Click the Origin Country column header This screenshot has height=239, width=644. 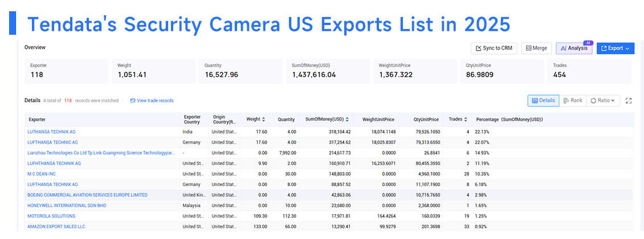[x=224, y=119]
